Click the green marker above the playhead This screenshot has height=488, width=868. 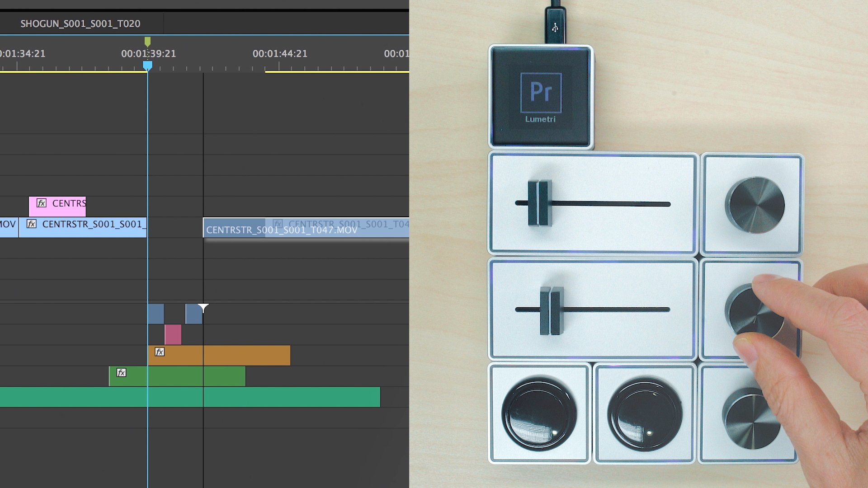pyautogui.click(x=147, y=42)
